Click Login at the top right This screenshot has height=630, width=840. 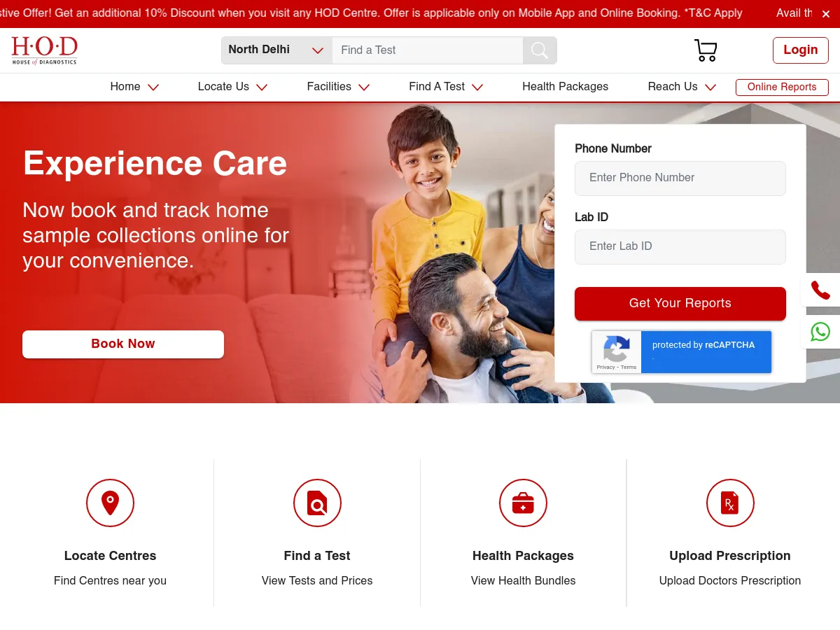[x=800, y=50]
